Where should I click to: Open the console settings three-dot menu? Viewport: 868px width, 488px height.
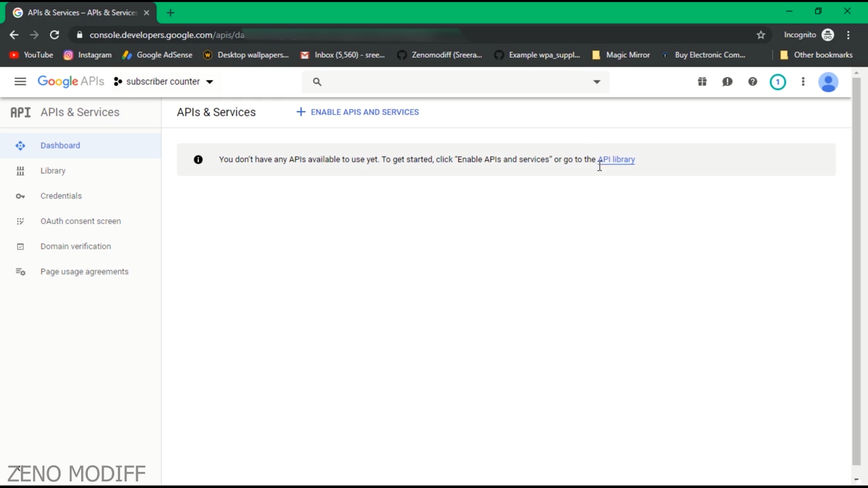tap(803, 82)
